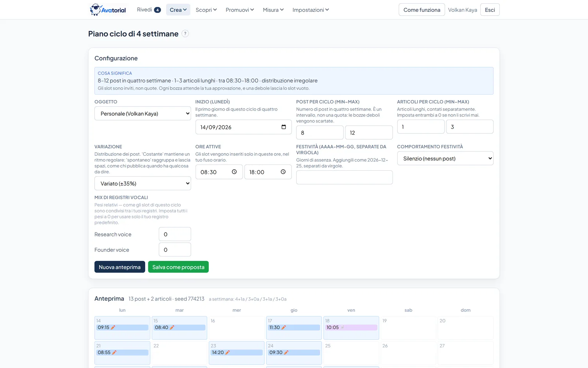The image size is (588, 368).
Task: Click Esci to log out
Action: click(490, 10)
